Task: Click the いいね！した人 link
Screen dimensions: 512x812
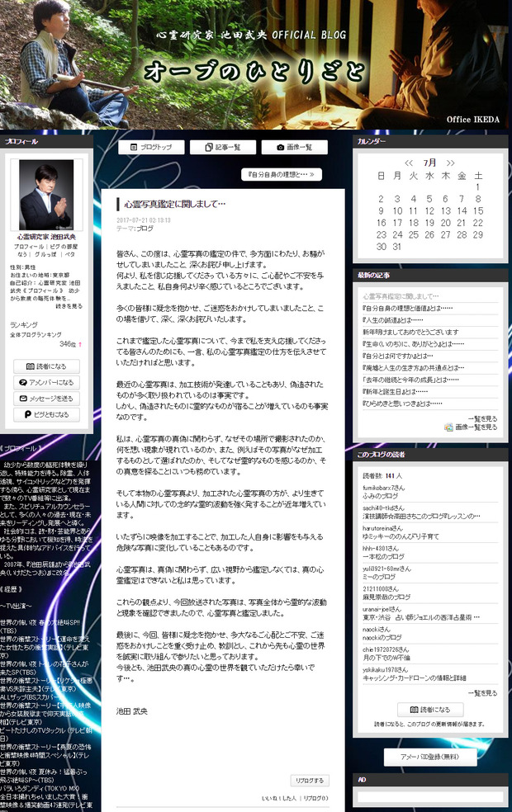Action: click(x=279, y=798)
